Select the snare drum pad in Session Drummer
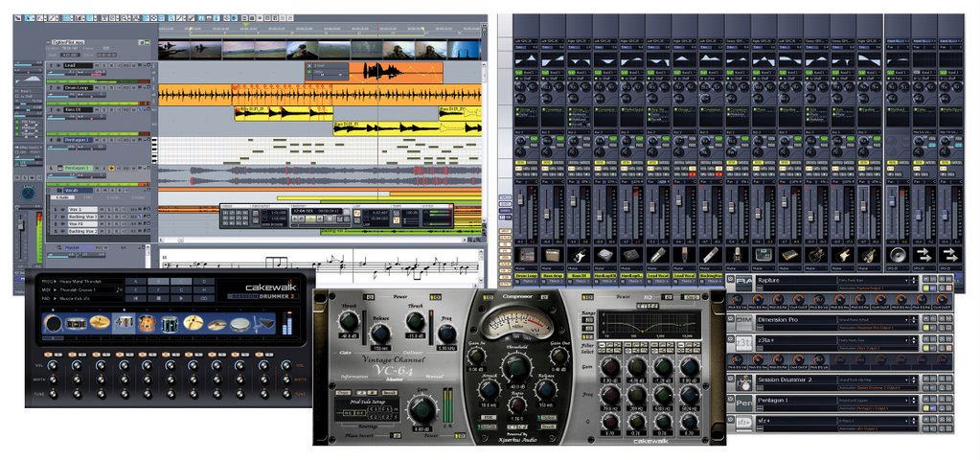Viewport: 980px width, 460px height. [76, 324]
